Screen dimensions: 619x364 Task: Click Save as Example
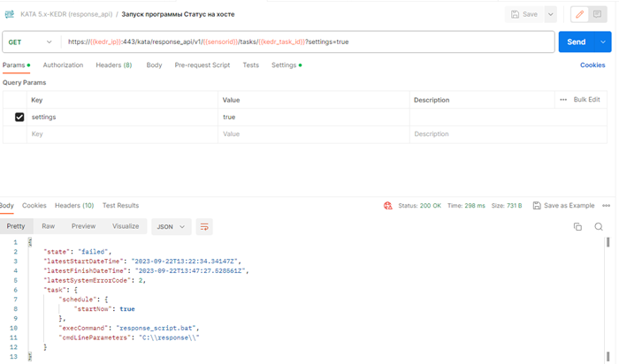click(x=563, y=206)
